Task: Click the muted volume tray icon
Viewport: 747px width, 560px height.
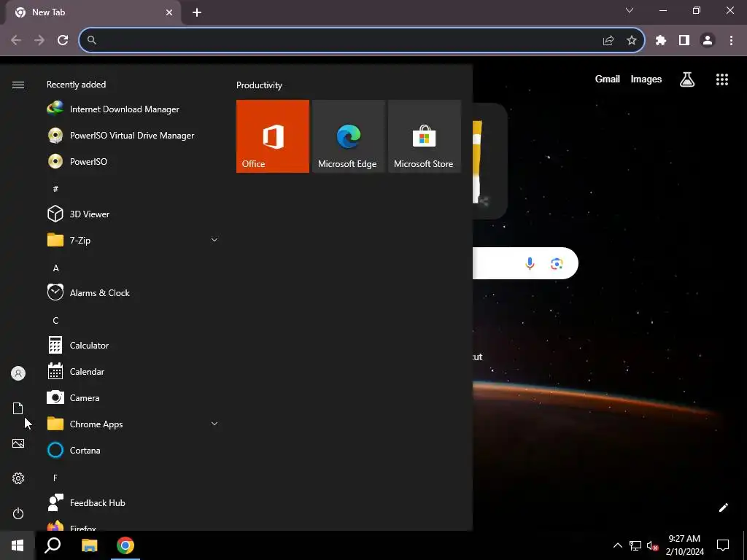Action: coord(652,545)
